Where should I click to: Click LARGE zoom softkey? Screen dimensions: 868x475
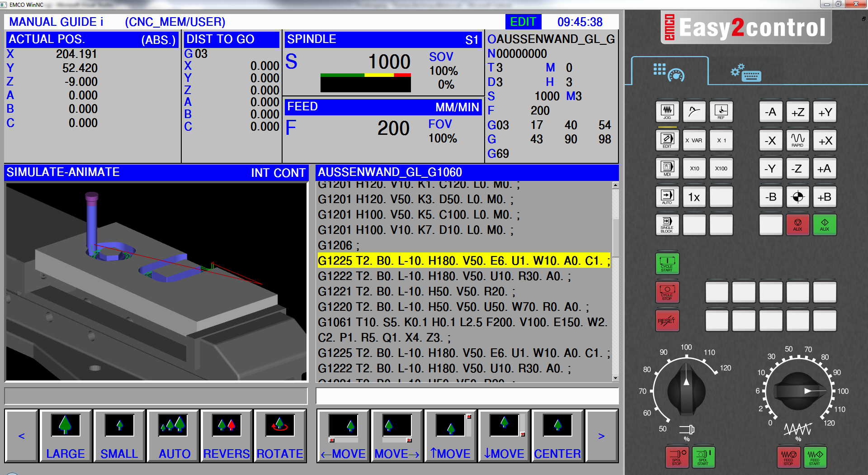click(x=66, y=436)
